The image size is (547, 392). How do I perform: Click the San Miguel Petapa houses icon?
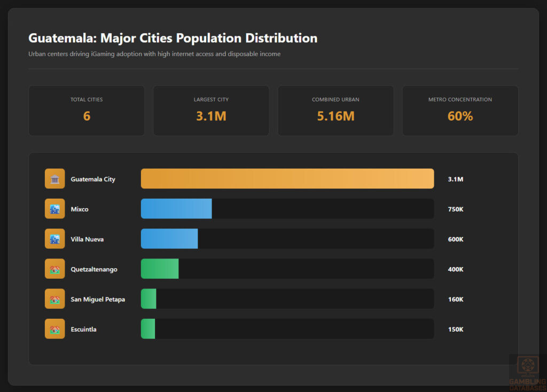tap(54, 299)
